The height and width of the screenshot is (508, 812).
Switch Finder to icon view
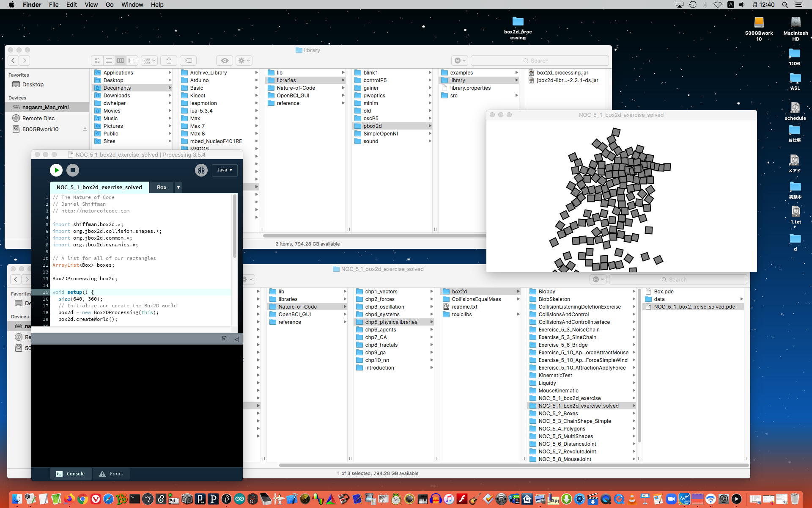click(x=97, y=61)
